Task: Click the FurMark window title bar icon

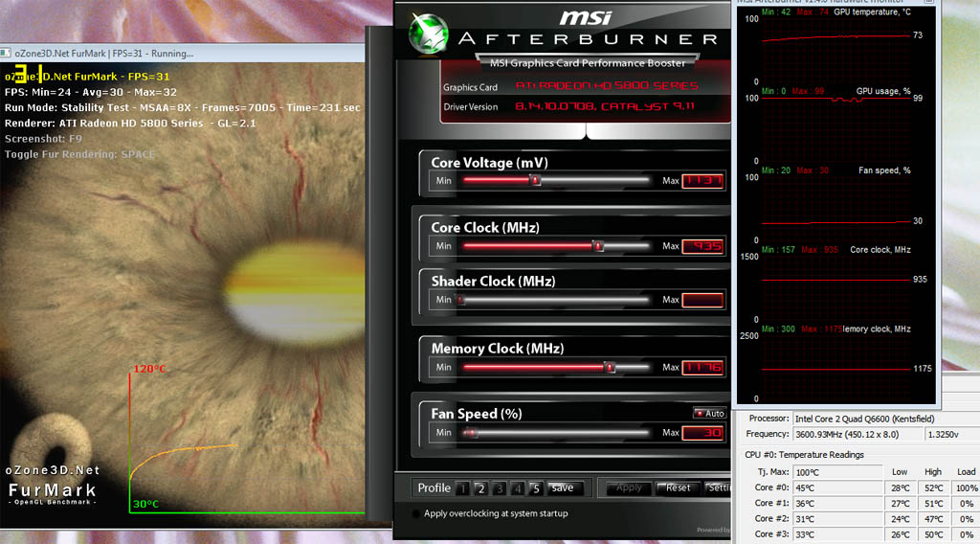Action: tap(6, 53)
